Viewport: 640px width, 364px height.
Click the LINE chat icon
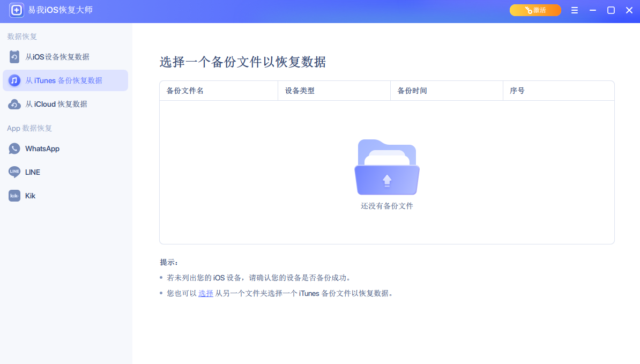(x=14, y=172)
